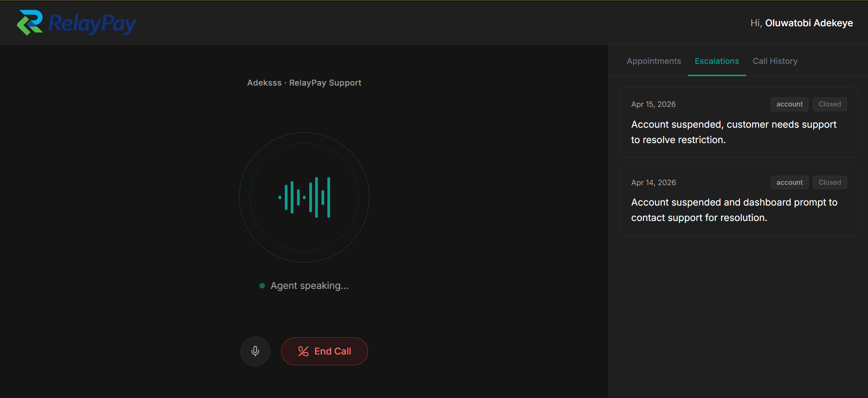Click the account tag on Apr 14 escalation
Screen dimensions: 868x398
point(789,182)
